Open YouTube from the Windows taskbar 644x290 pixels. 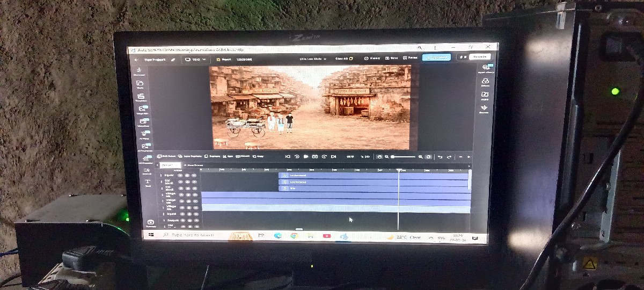327,236
